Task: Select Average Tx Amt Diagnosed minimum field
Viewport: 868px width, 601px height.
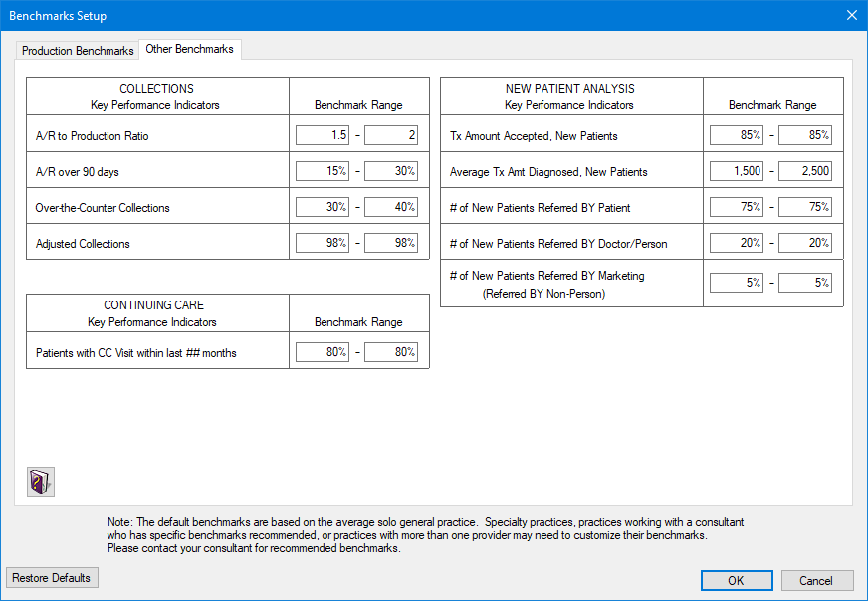Action: pos(737,172)
